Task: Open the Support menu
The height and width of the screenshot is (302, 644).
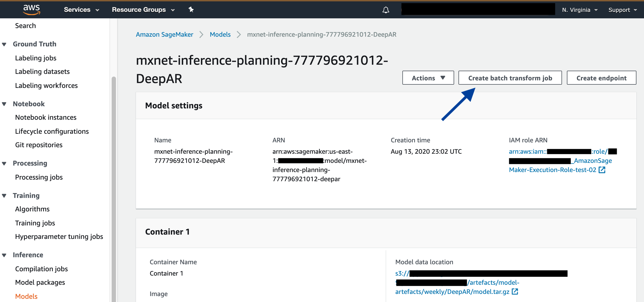Action: click(622, 10)
